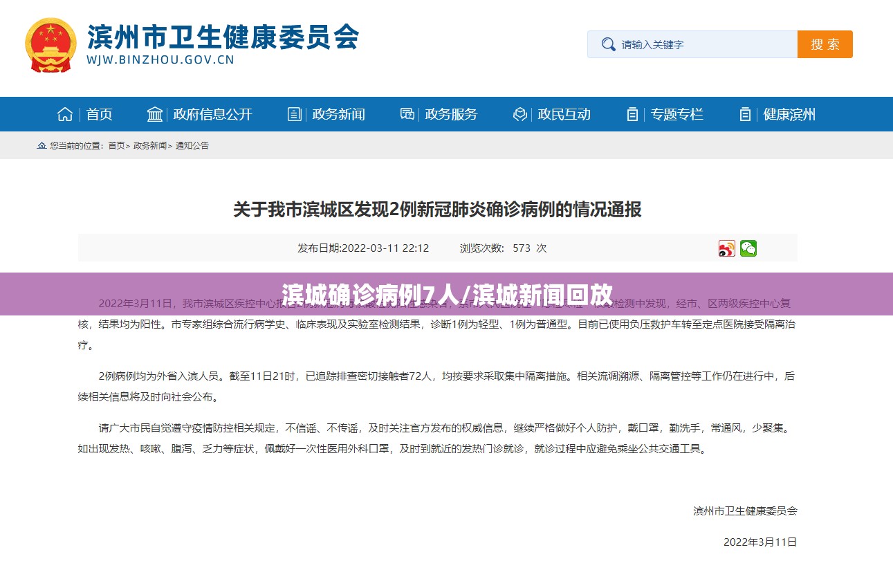Click the paragraph starting 2例病例均为外省入滨人员
The height and width of the screenshot is (588, 893).
(436, 387)
